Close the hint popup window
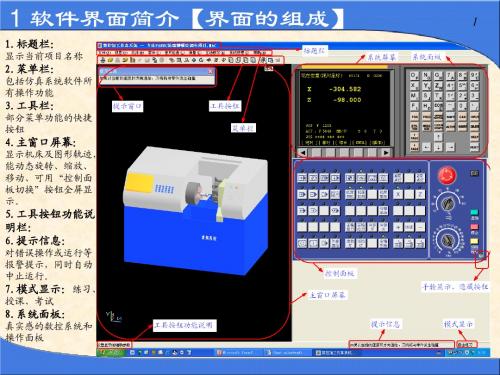Image resolution: width=500 pixels, height=375 pixels. point(210,71)
